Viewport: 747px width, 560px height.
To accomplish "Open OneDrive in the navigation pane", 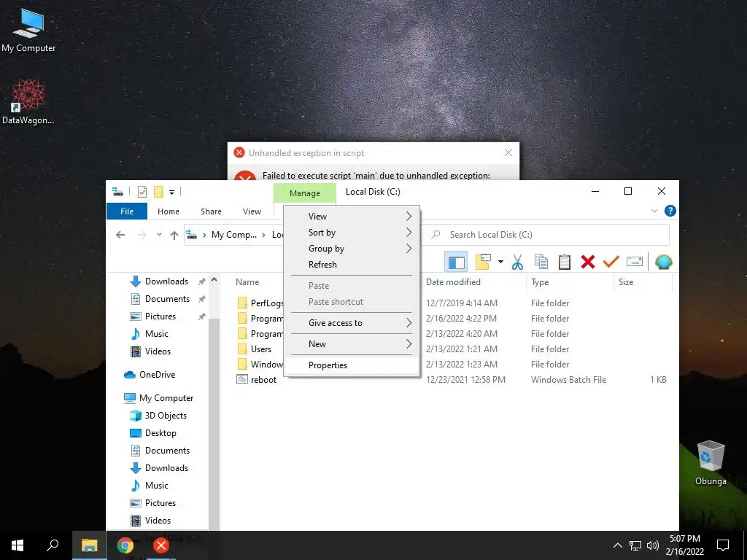I will coord(150,375).
